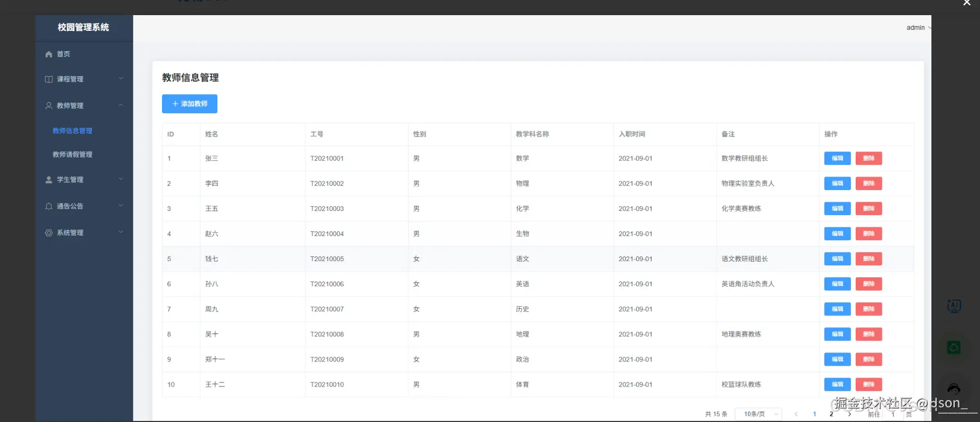
Task: Open the 通告公告 menu label
Action: pos(70,206)
